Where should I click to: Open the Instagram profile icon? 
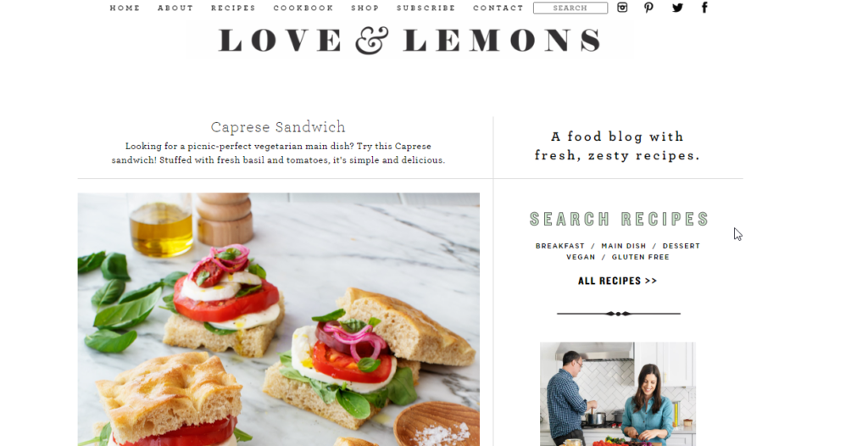622,7
